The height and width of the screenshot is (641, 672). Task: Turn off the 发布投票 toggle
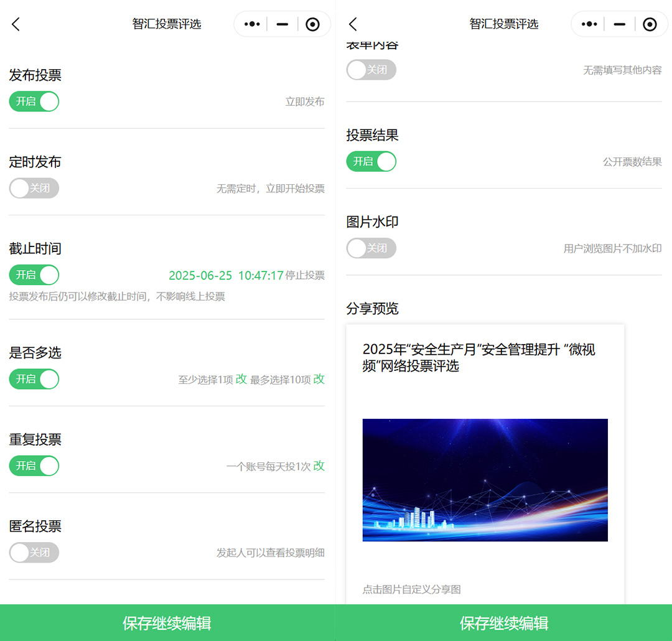point(34,101)
